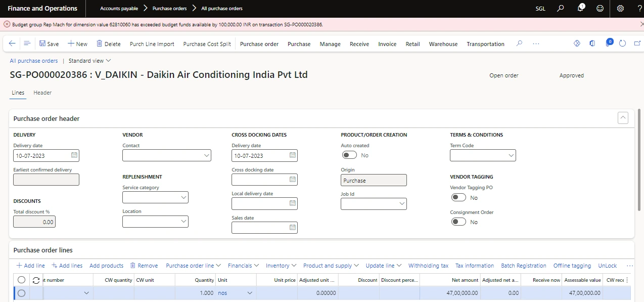Open Sales date calendar picker
The height and width of the screenshot is (302, 644).
(292, 228)
